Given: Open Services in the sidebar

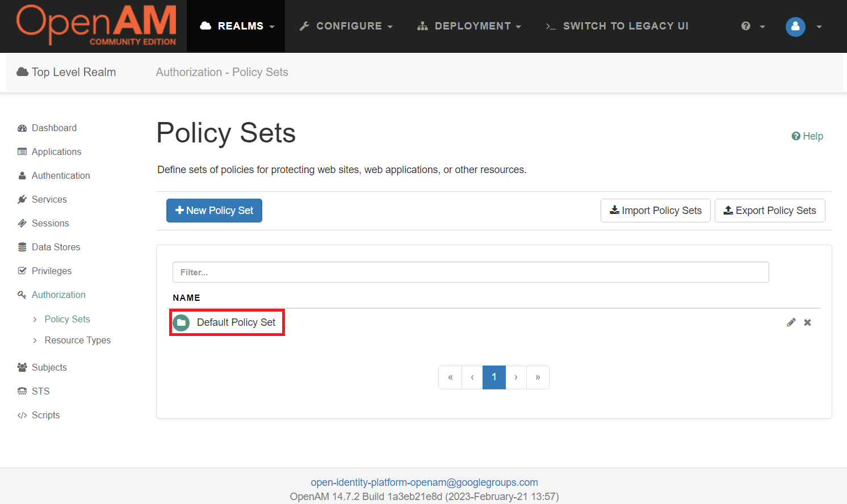Looking at the screenshot, I should pyautogui.click(x=49, y=199).
